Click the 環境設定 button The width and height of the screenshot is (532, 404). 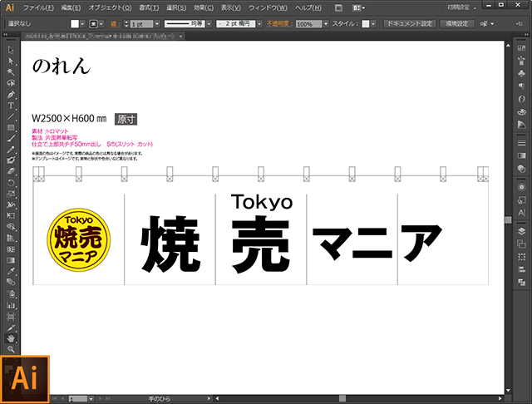pyautogui.click(x=457, y=24)
